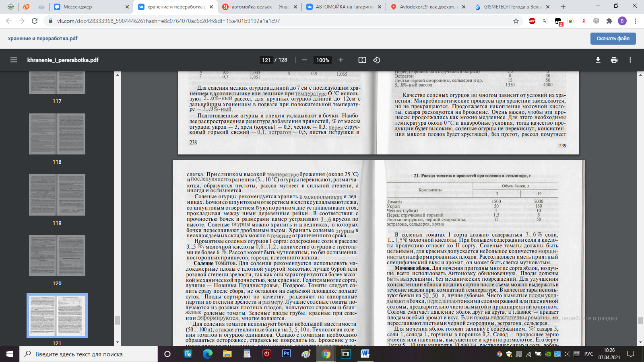This screenshot has width=644, height=362.
Task: Download the PDF via toolbar icon
Action: (x=598, y=60)
